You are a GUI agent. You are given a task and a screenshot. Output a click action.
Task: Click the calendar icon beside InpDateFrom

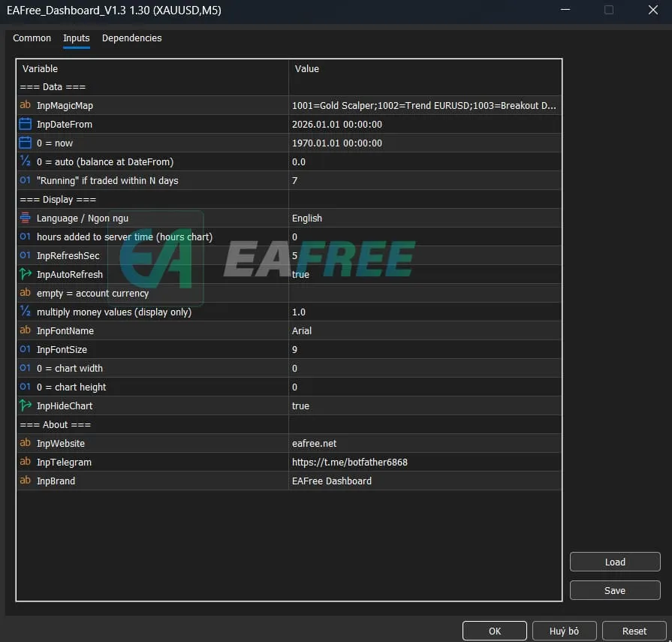(x=26, y=124)
